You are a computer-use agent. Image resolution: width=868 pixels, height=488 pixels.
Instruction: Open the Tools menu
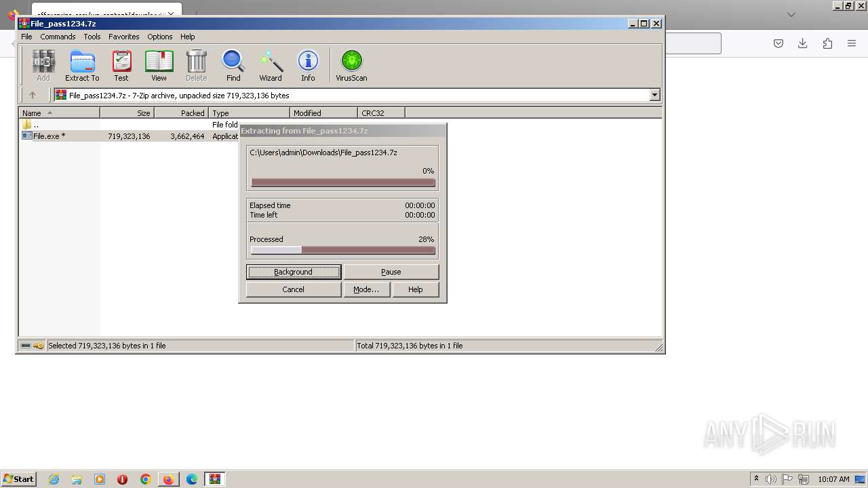coord(92,37)
